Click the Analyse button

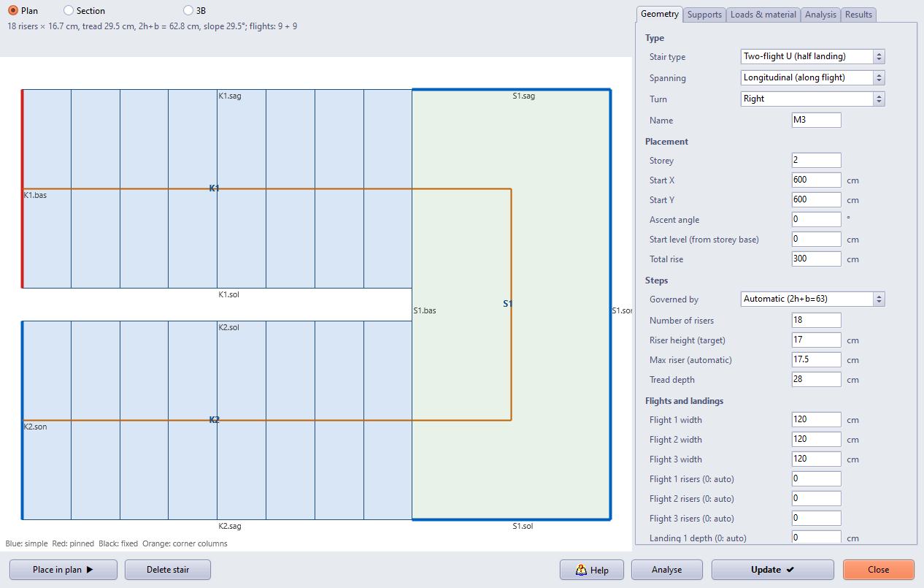click(x=667, y=570)
